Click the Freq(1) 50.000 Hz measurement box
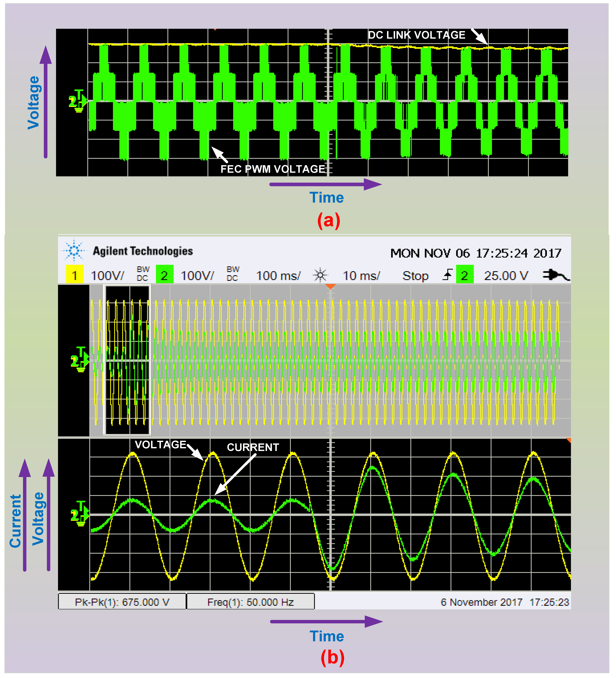 [x=250, y=602]
